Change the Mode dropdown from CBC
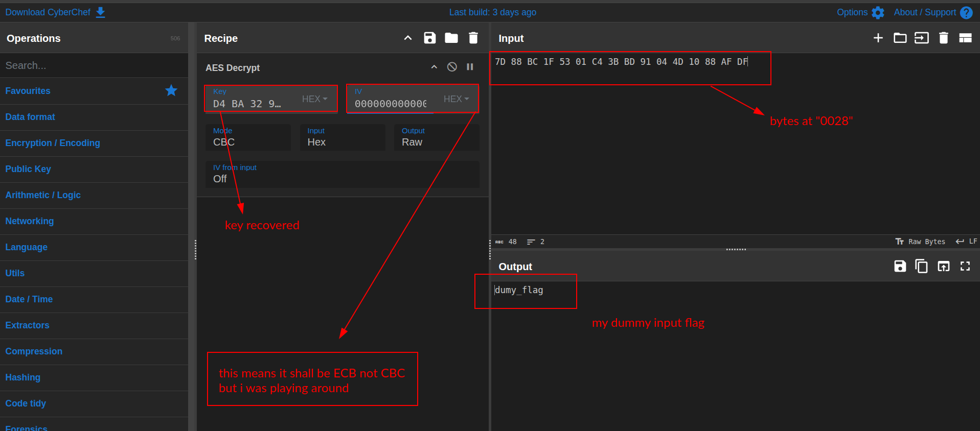980x431 pixels. (x=248, y=137)
